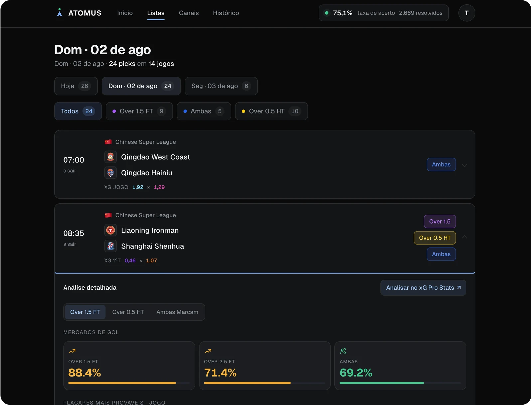The height and width of the screenshot is (405, 532).
Task: Click trend icon on Over 1.5 FT card
Action: (72, 351)
